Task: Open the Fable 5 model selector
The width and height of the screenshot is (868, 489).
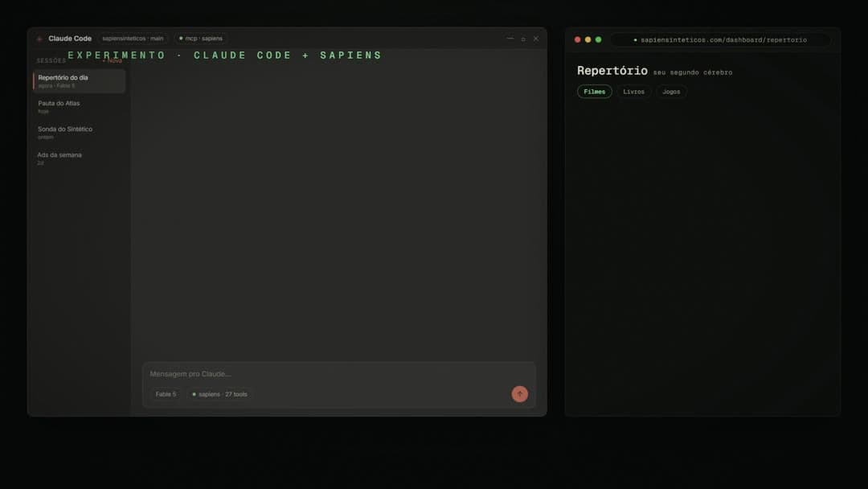Action: [x=166, y=394]
